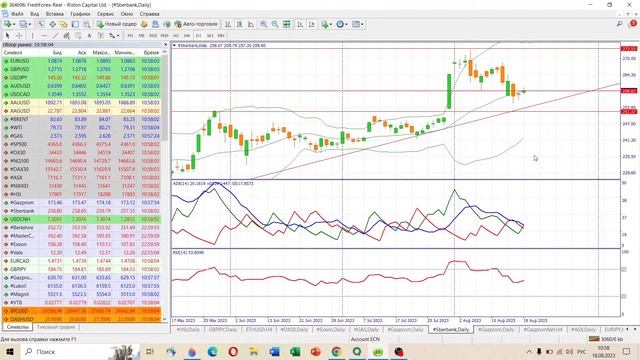Expand the templates dropdown arrow

[x=362, y=24]
